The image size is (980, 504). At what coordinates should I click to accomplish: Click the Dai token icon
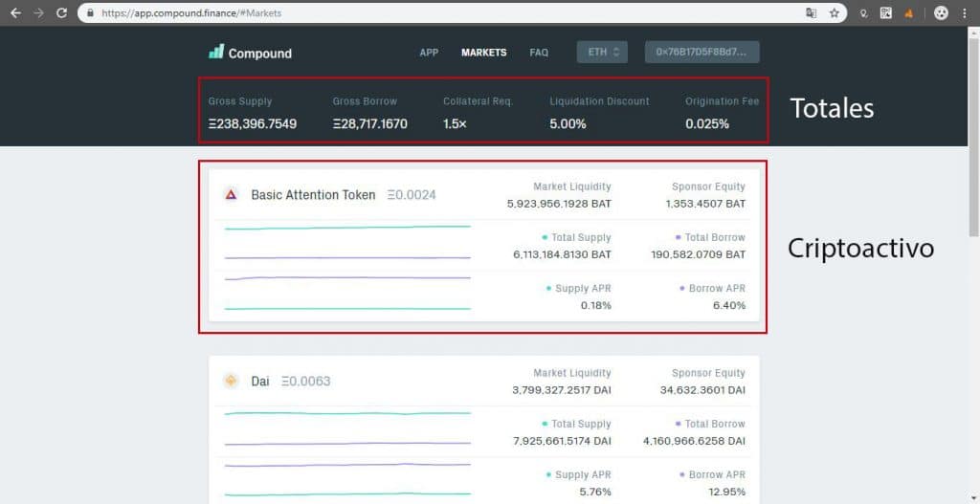point(231,381)
